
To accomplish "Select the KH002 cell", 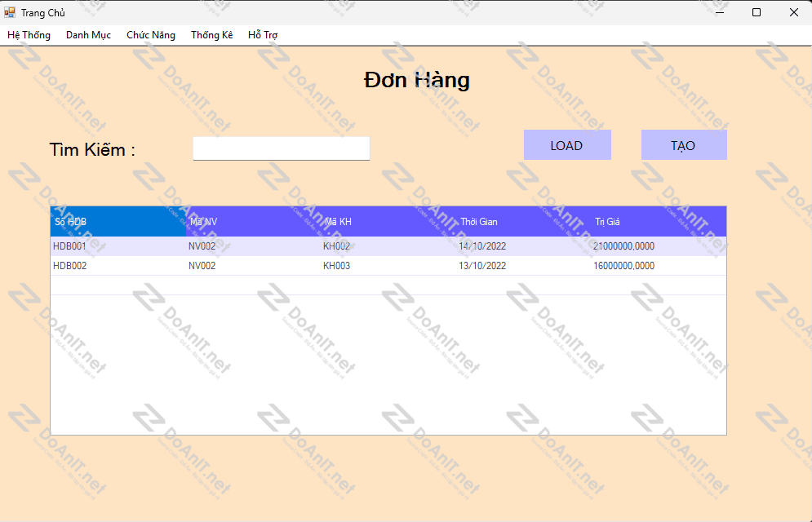I will pos(388,246).
